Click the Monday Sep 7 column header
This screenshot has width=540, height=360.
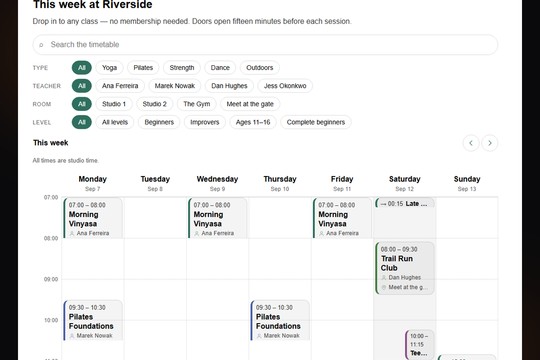tap(93, 183)
